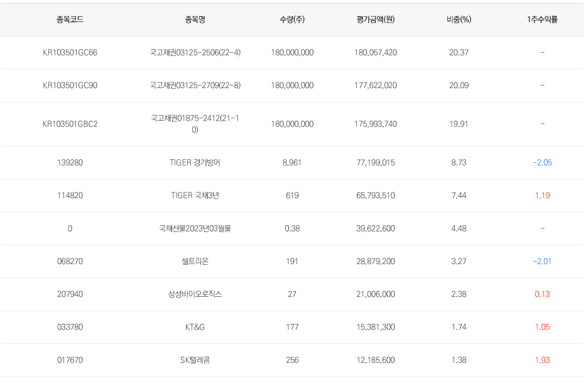Click weight value 1.74
588x383 pixels.
coord(459,327)
